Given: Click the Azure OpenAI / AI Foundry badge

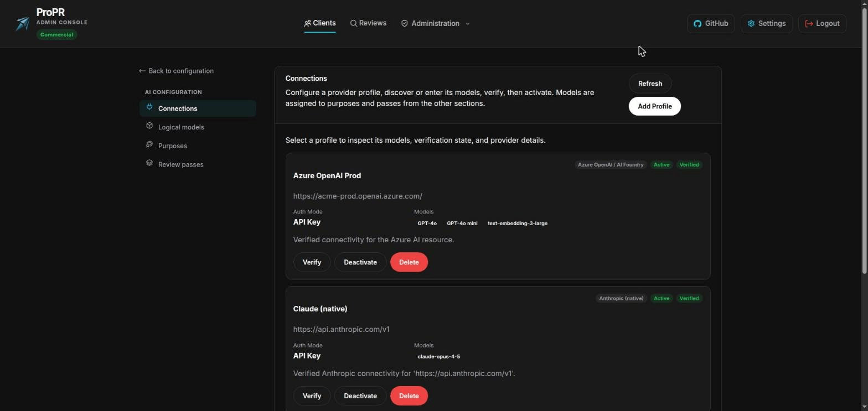Looking at the screenshot, I should [x=611, y=165].
